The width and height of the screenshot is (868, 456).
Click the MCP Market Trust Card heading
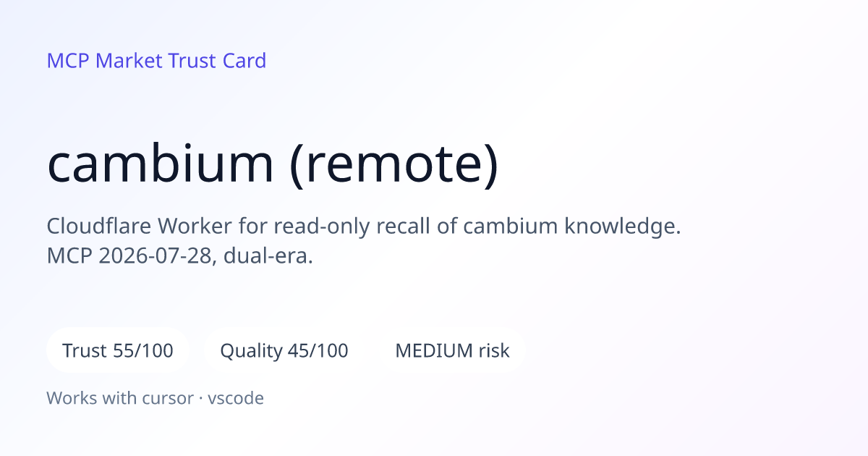point(156,61)
